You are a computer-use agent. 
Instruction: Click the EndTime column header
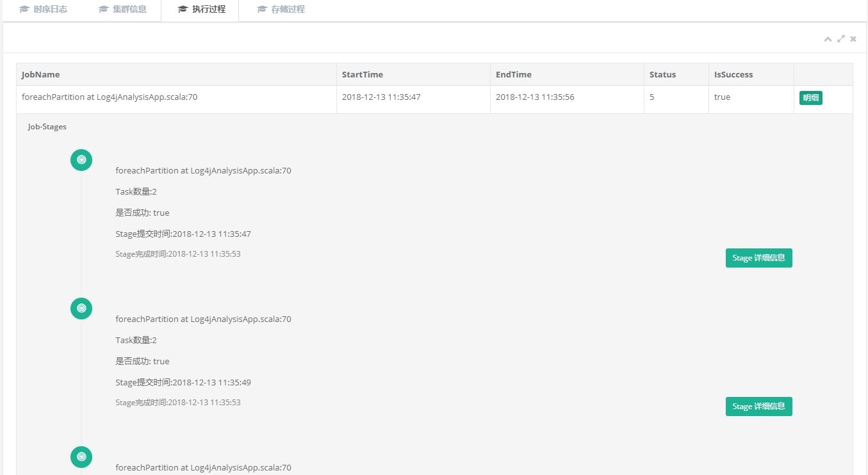(514, 74)
